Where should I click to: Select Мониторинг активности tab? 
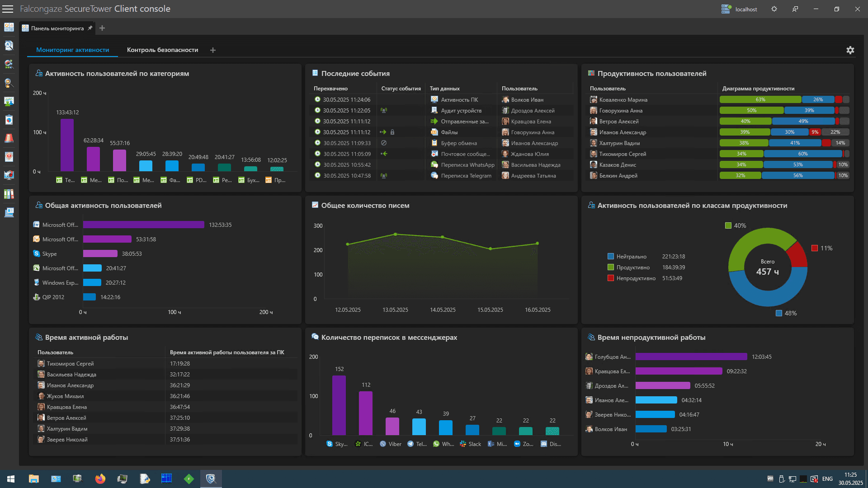pyautogui.click(x=72, y=50)
